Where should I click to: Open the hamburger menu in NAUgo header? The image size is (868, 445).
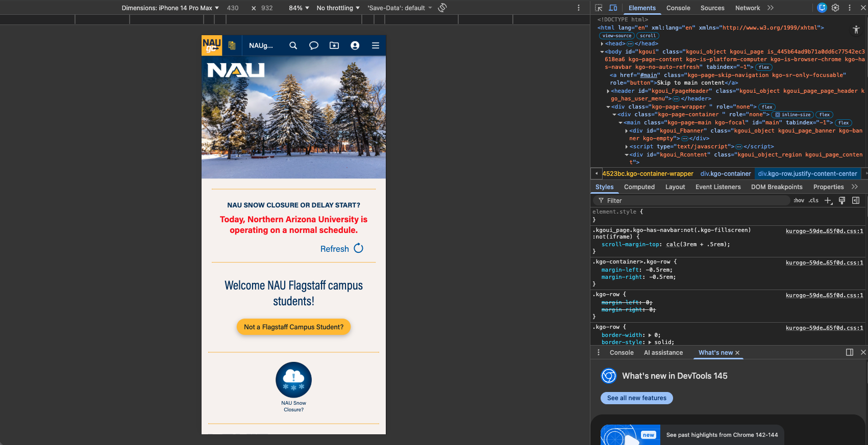376,45
